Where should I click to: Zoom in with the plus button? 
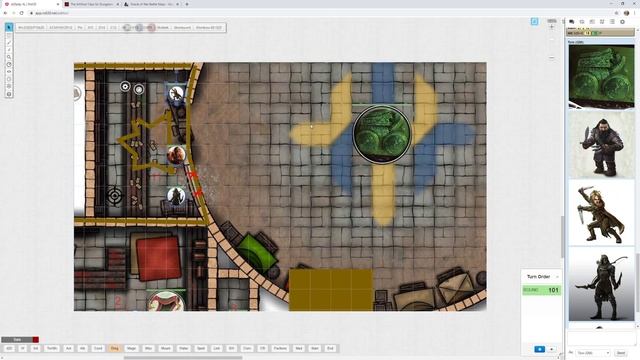pyautogui.click(x=551, y=27)
